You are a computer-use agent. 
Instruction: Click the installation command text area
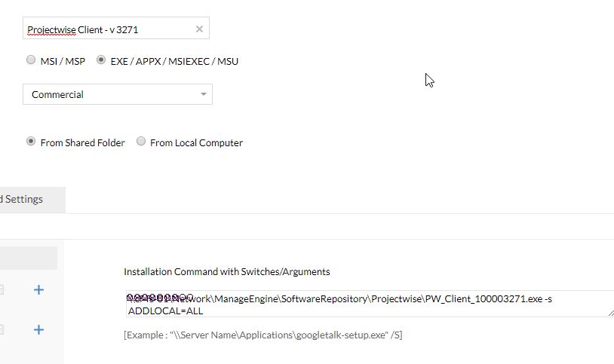pyautogui.click(x=370, y=304)
